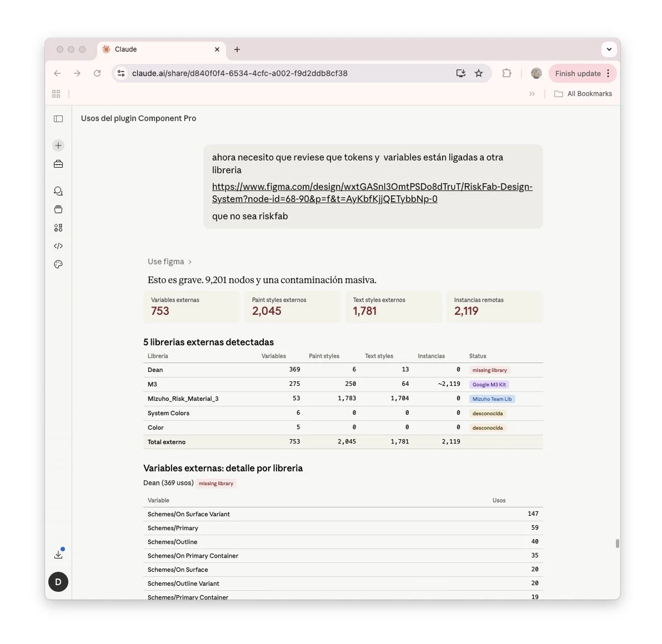Click the Total externo row label
Image resolution: width=662 pixels, height=644 pixels.
(x=167, y=442)
